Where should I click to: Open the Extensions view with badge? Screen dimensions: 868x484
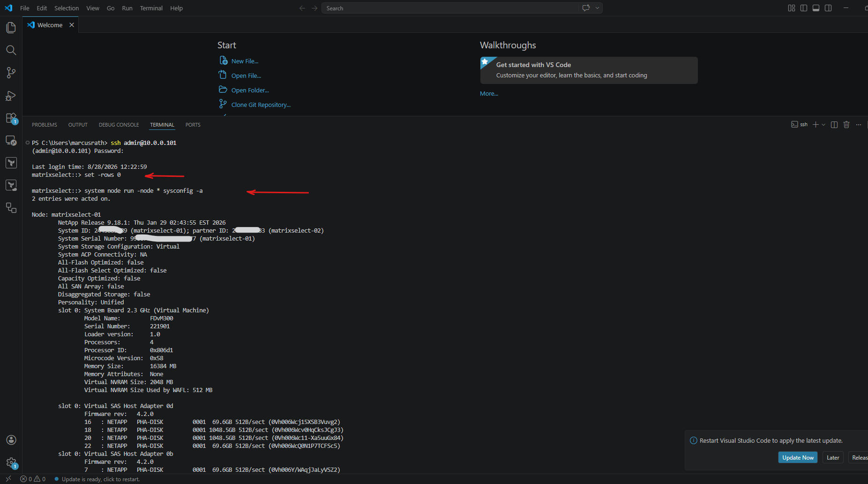(11, 118)
